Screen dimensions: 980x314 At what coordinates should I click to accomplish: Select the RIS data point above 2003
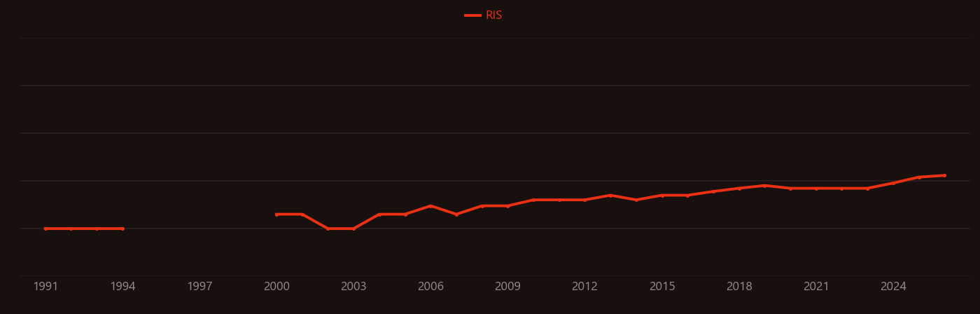353,228
